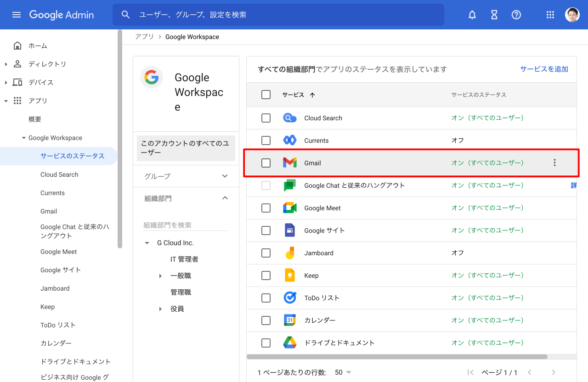Click the Google Sites service icon
This screenshot has width=588, height=382.
[290, 230]
